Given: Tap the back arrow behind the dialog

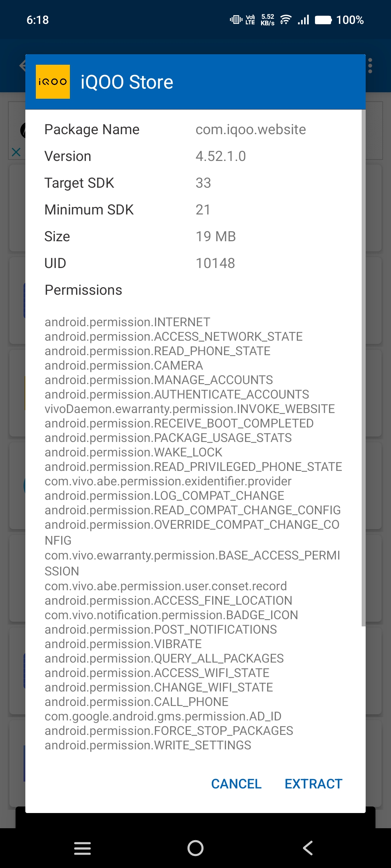Looking at the screenshot, I should tap(22, 65).
